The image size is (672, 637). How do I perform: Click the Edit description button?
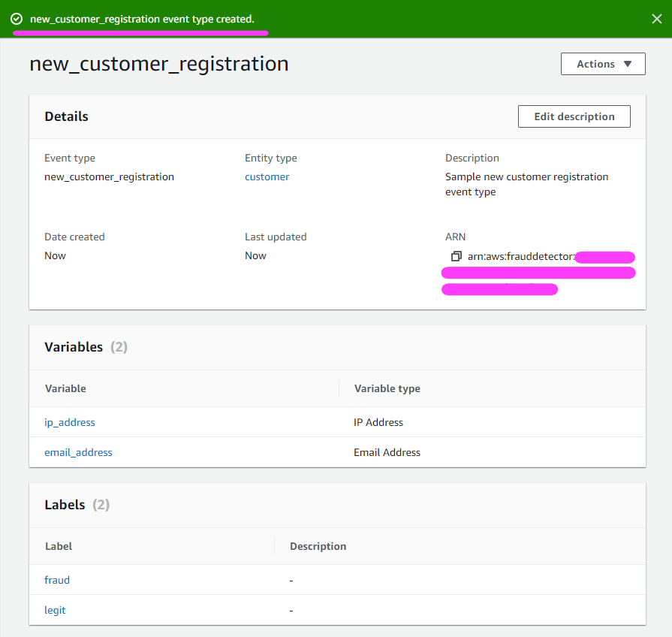[574, 116]
